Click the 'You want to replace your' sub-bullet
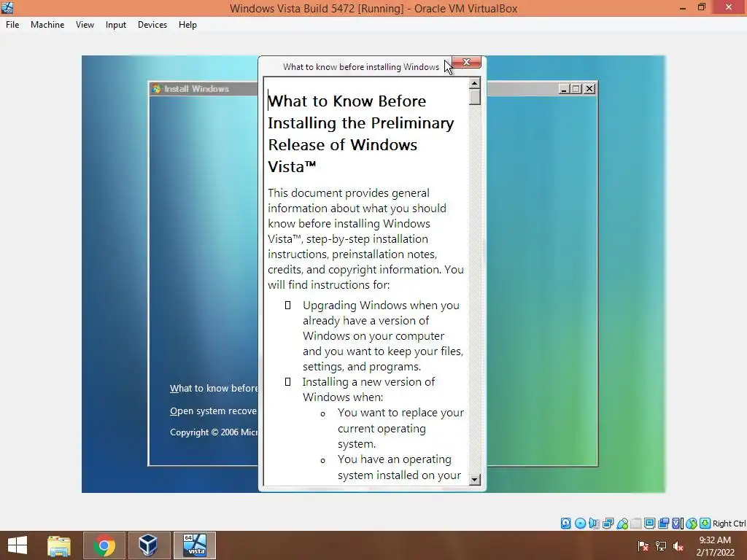 pyautogui.click(x=400, y=413)
